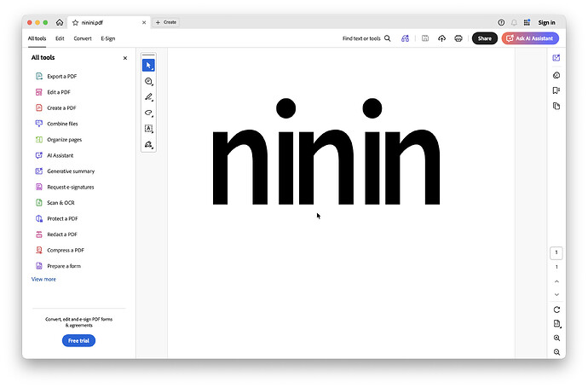Image resolution: width=588 pixels, height=388 pixels.
Task: Open the page thumbnails panel icon
Action: click(x=556, y=107)
